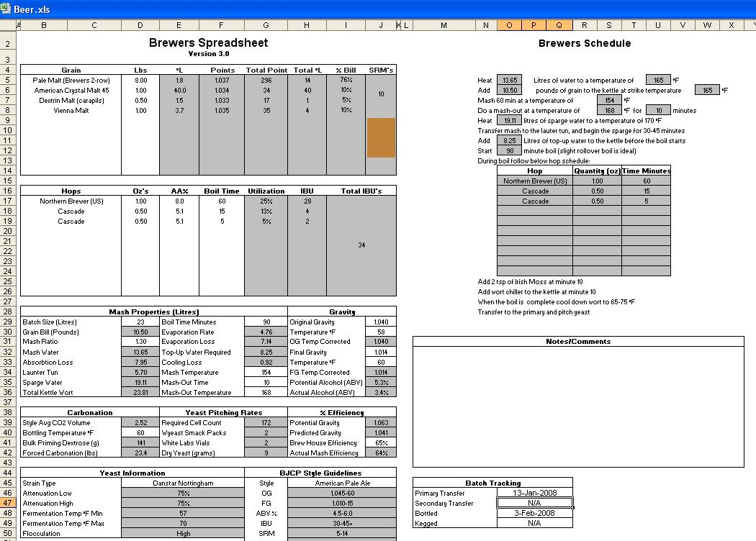This screenshot has width=756, height=541.
Task: Select column D header
Action: point(140,25)
